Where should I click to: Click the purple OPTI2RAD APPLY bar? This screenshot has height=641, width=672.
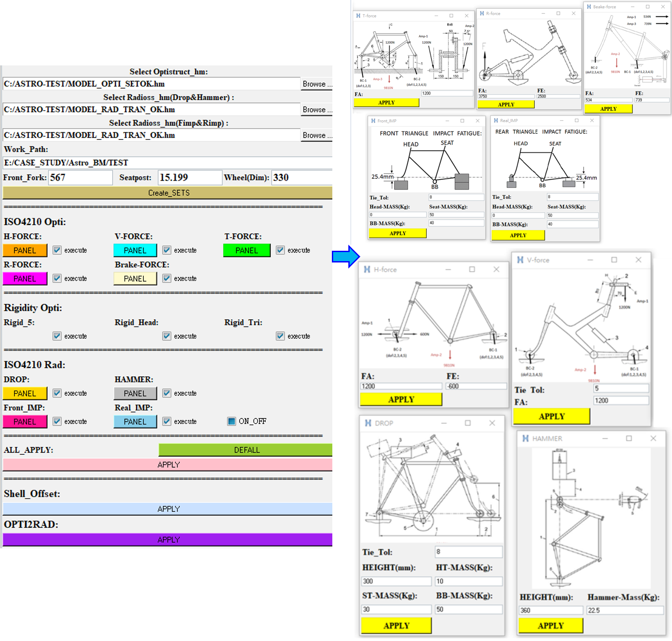tap(168, 540)
